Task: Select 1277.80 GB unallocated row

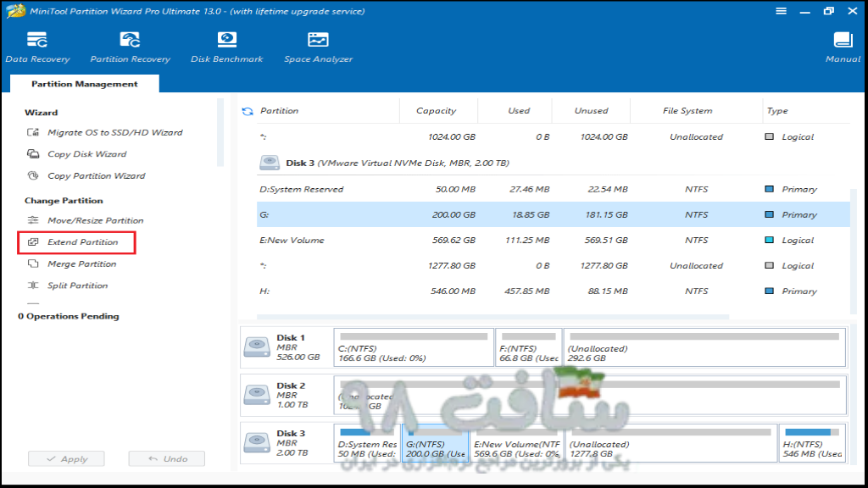Action: tap(554, 265)
